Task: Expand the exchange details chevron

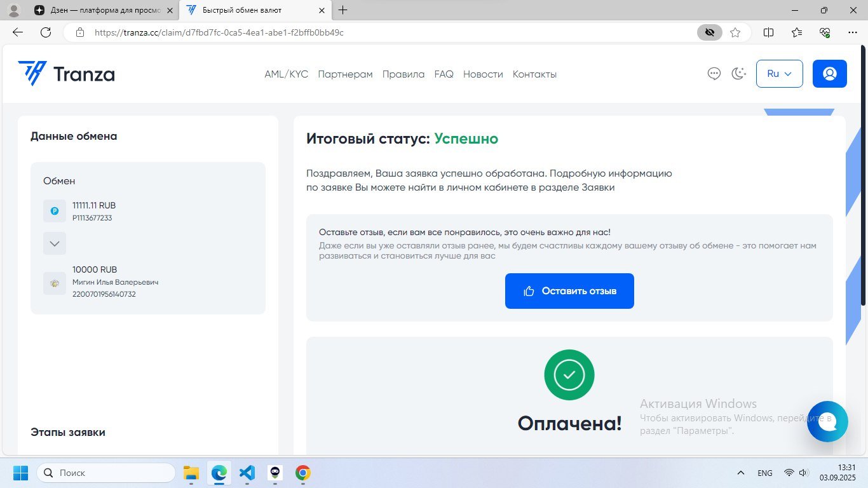Action: pos(55,243)
